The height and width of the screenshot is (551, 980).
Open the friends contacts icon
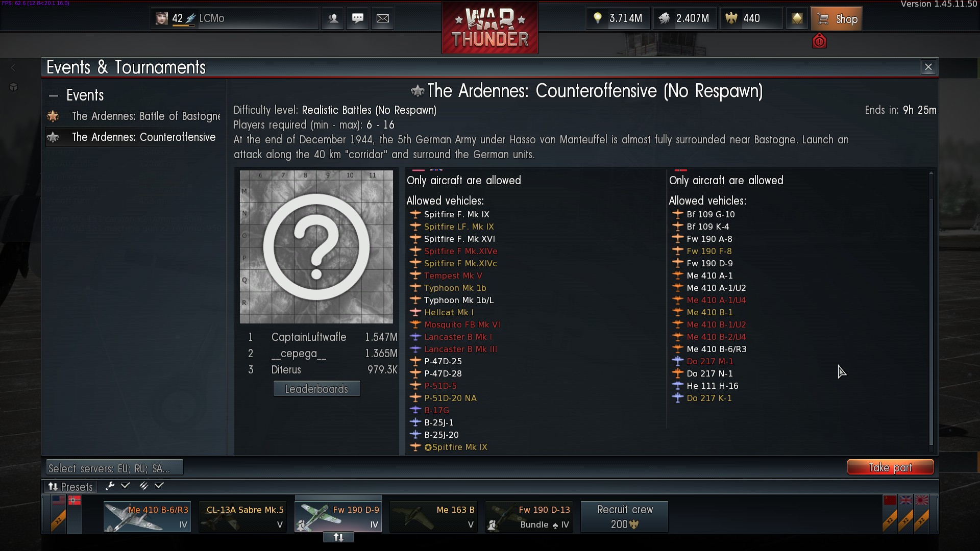tap(333, 19)
